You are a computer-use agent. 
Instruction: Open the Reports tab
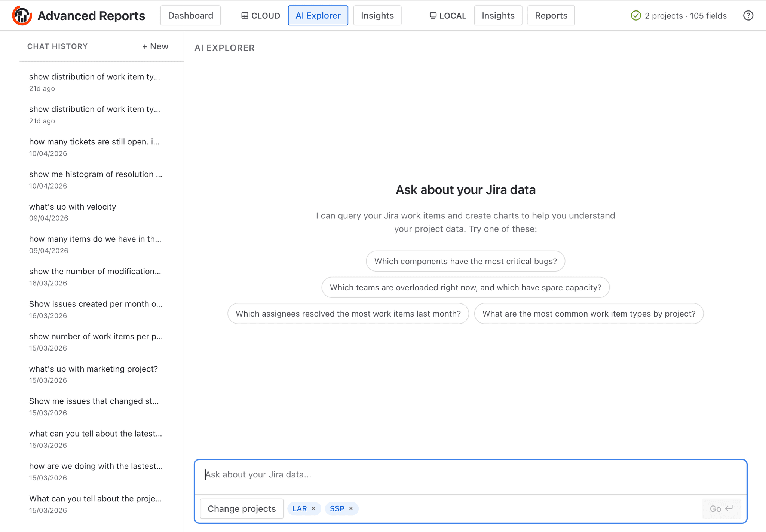[x=551, y=16]
